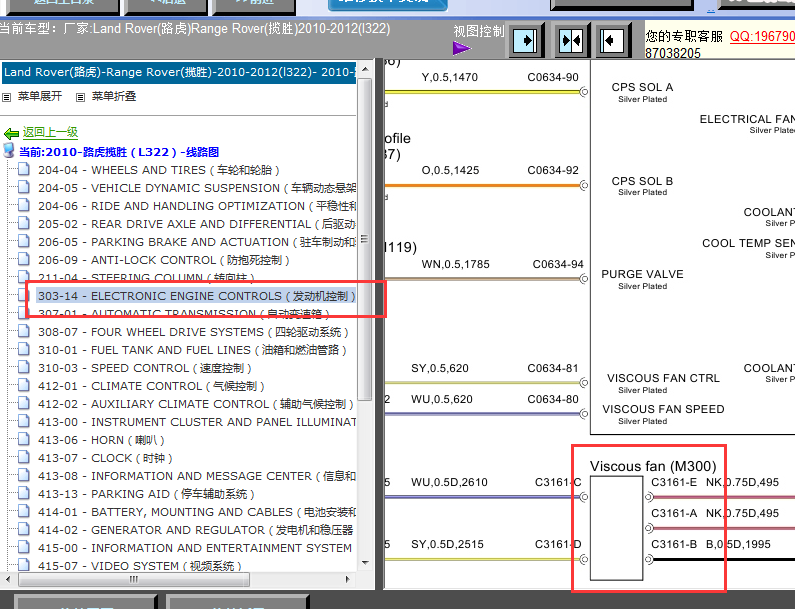Click the green back arrow icon
Viewport: 795px width, 609px height.
11,133
